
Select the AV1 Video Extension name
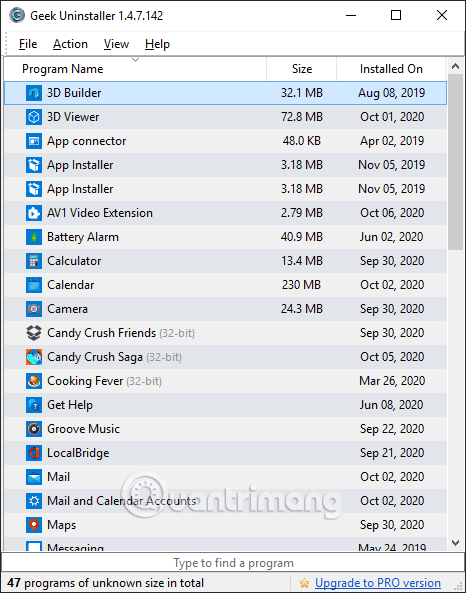[x=100, y=213]
